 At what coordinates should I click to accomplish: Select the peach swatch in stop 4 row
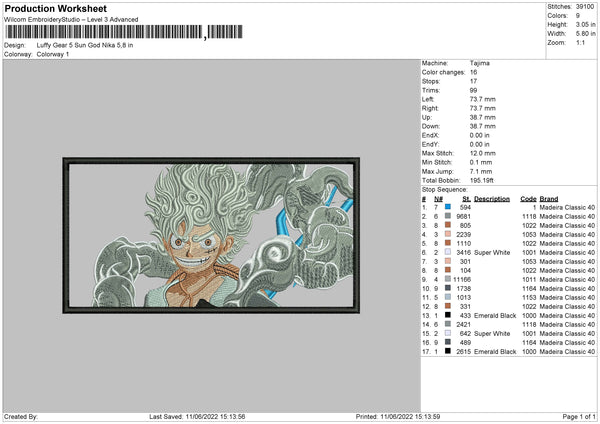[448, 234]
